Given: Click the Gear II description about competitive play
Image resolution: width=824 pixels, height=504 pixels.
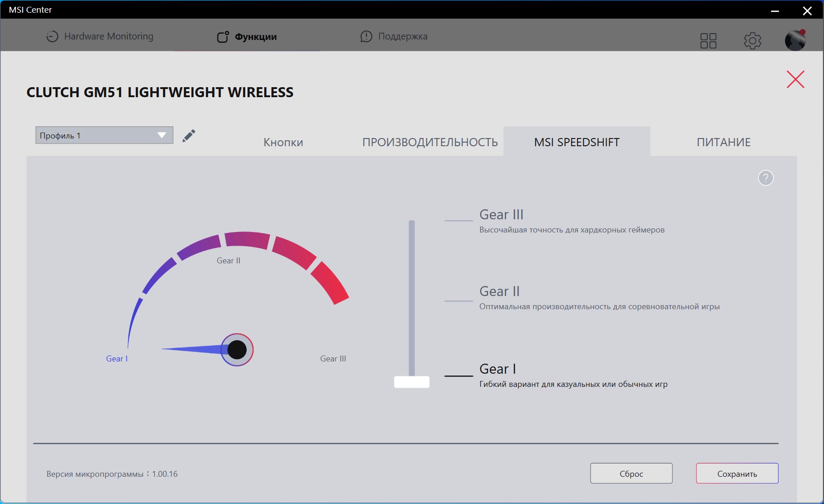Looking at the screenshot, I should coord(600,306).
